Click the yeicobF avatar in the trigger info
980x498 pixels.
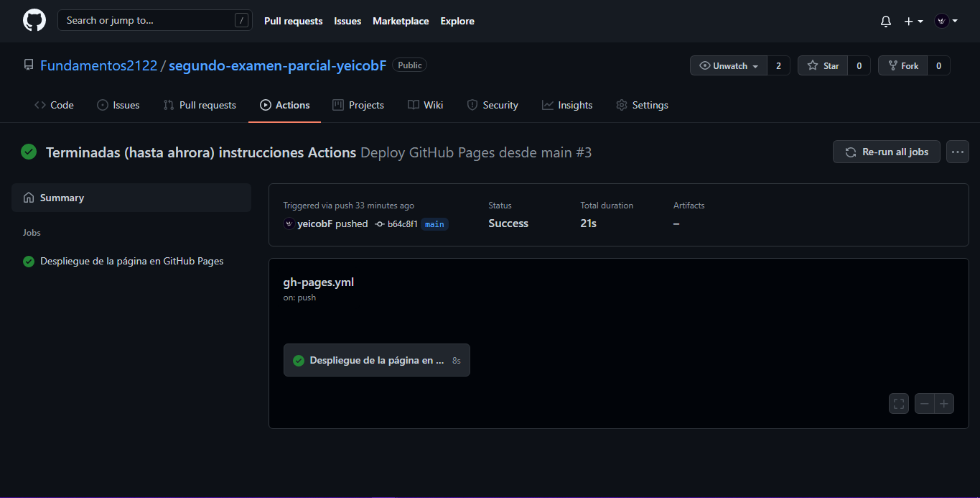[x=289, y=223]
